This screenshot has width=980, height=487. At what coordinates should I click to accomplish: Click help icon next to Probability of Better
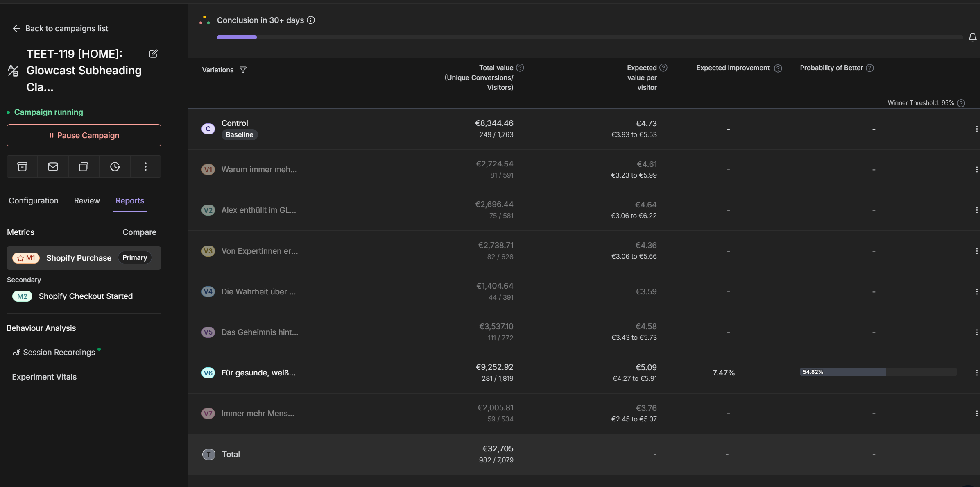coord(870,68)
